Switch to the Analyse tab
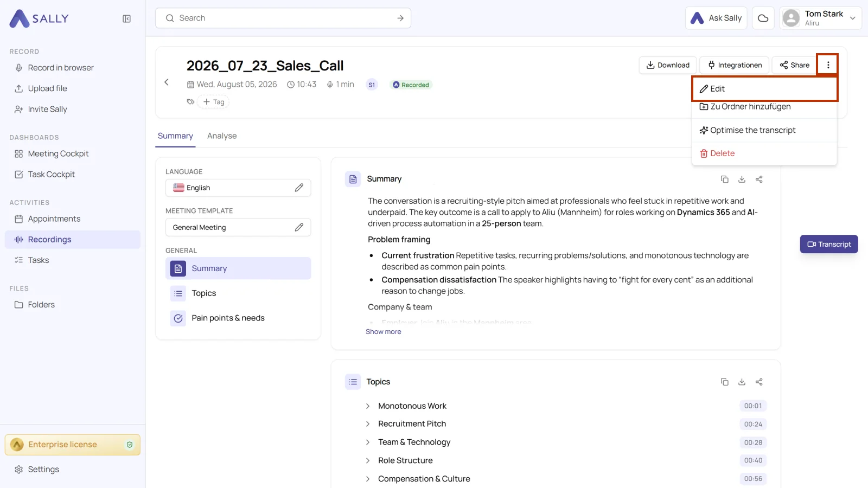Image resolution: width=868 pixels, height=488 pixels. pyautogui.click(x=222, y=136)
